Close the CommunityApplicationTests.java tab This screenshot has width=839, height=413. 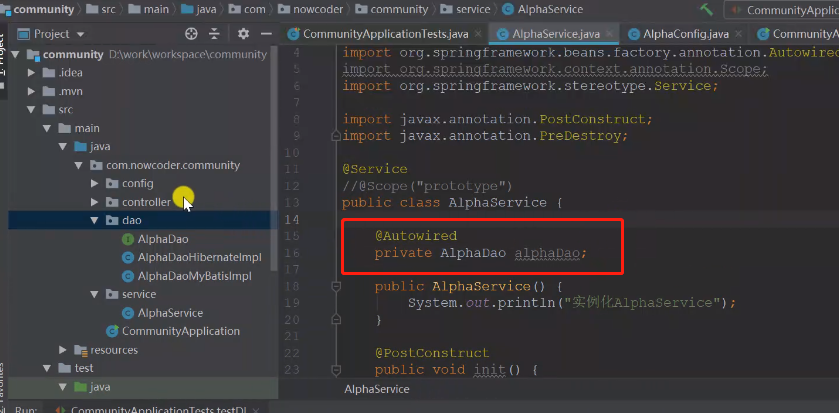(x=478, y=34)
